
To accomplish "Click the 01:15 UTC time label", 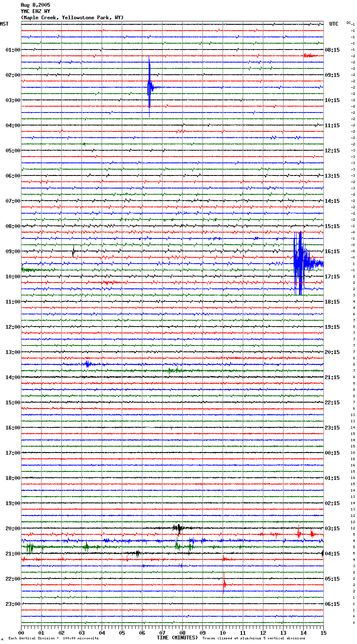I will click(332, 478).
